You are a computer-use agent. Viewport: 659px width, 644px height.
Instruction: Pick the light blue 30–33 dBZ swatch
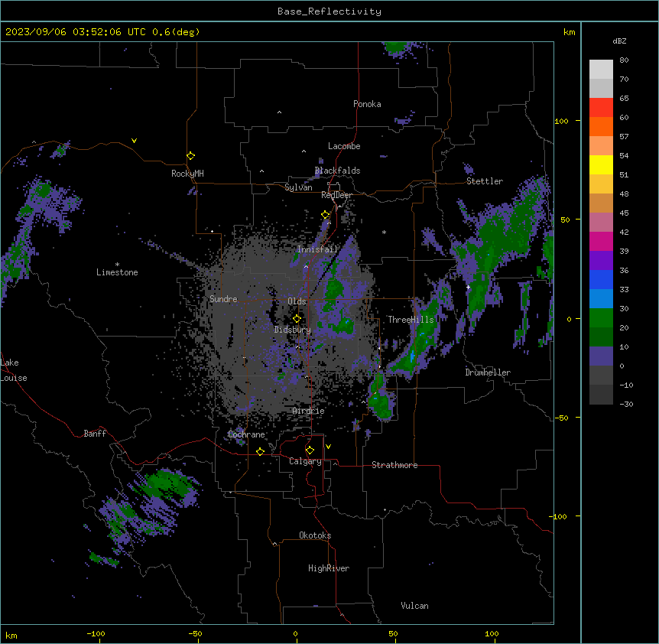tap(601, 299)
